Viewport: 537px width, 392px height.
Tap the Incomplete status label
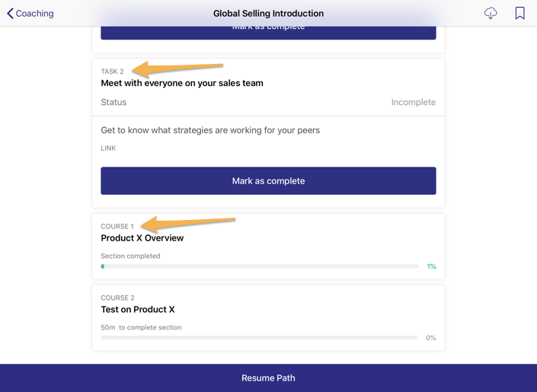coord(413,102)
